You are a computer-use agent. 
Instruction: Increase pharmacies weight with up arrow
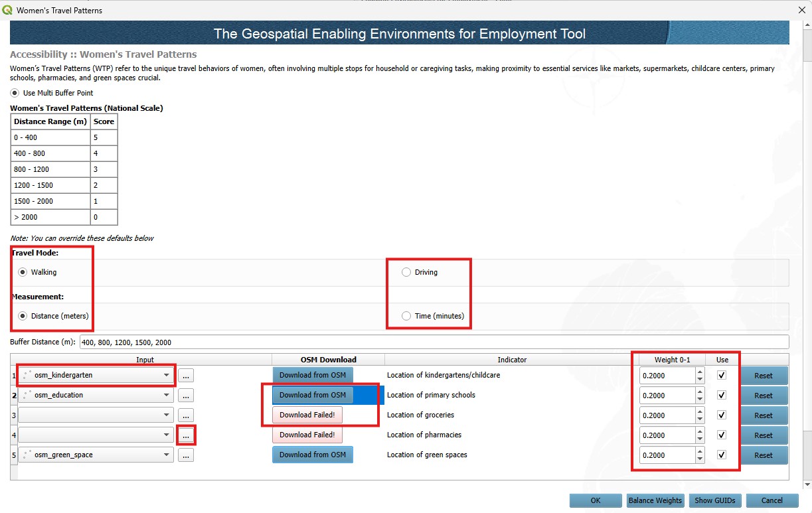point(699,431)
